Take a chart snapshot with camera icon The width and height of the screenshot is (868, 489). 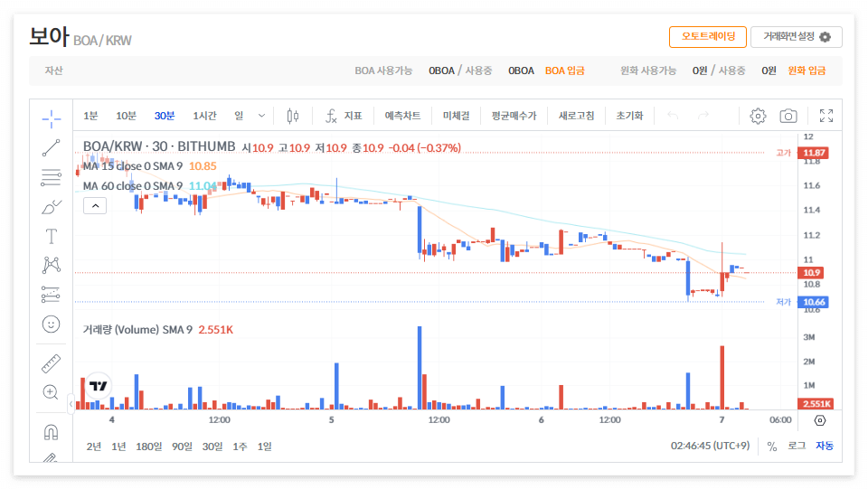tap(788, 116)
